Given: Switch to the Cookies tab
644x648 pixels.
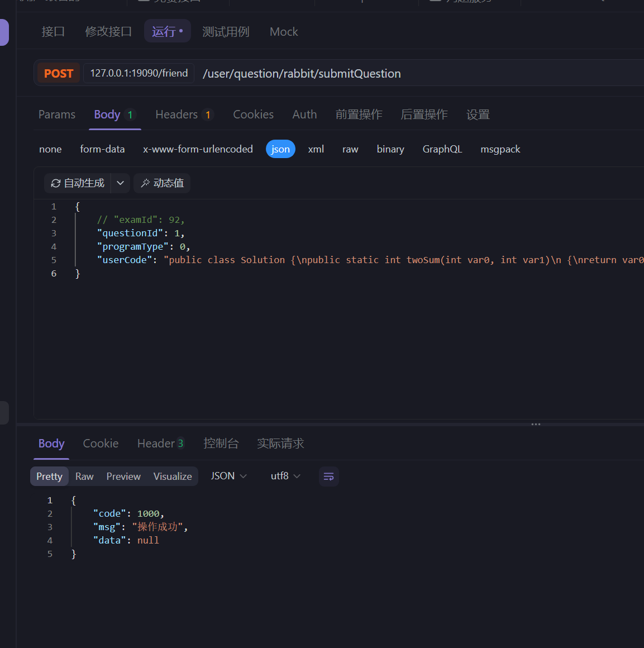Looking at the screenshot, I should tap(253, 115).
